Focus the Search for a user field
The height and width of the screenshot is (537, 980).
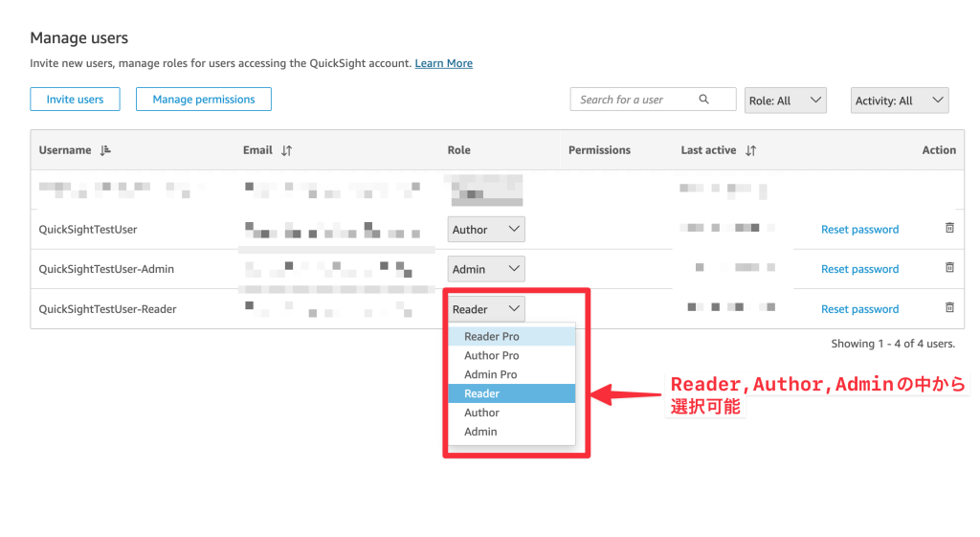[653, 100]
